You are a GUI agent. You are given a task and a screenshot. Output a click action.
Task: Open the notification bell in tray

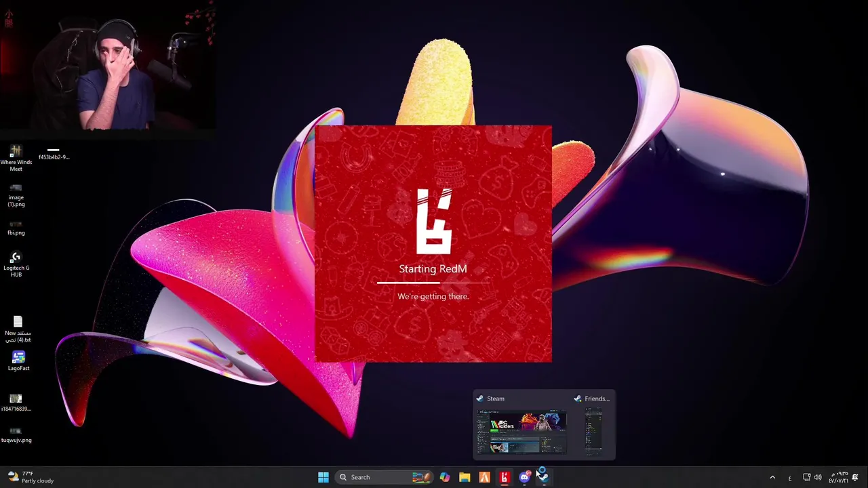856,477
